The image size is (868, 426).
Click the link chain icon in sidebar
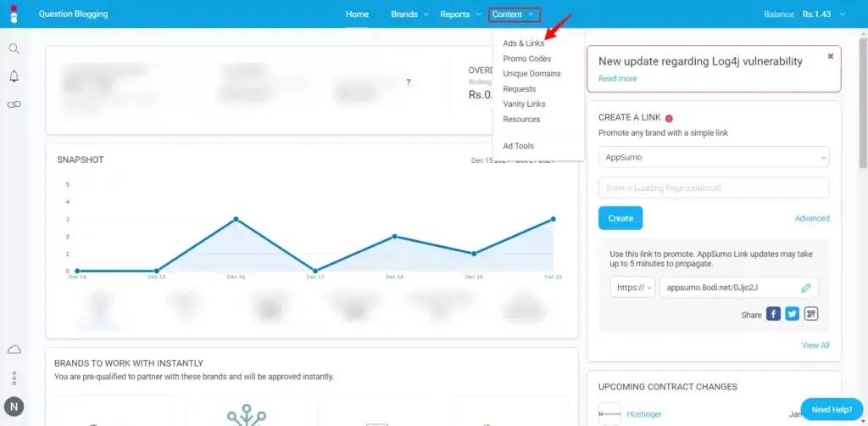[x=14, y=104]
